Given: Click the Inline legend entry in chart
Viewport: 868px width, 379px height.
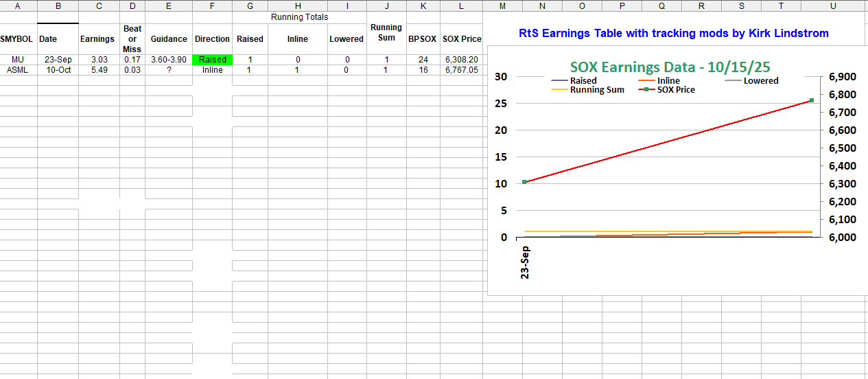Looking at the screenshot, I should point(659,81).
